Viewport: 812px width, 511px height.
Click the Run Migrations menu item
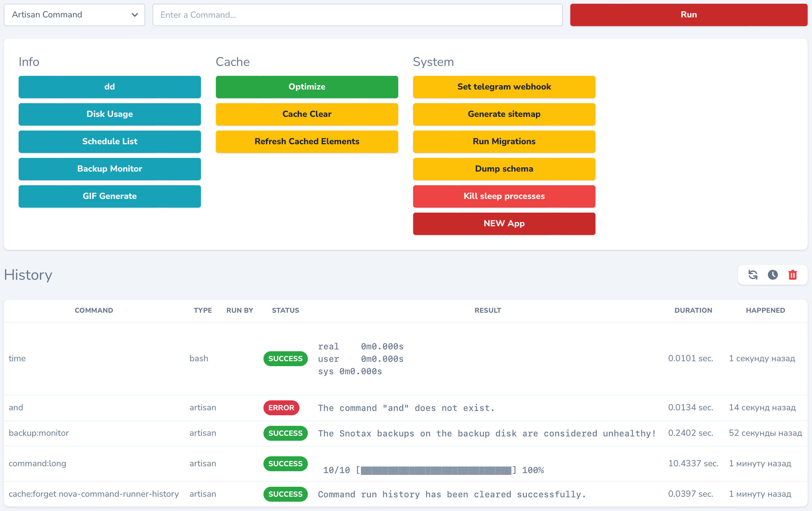[x=504, y=141]
